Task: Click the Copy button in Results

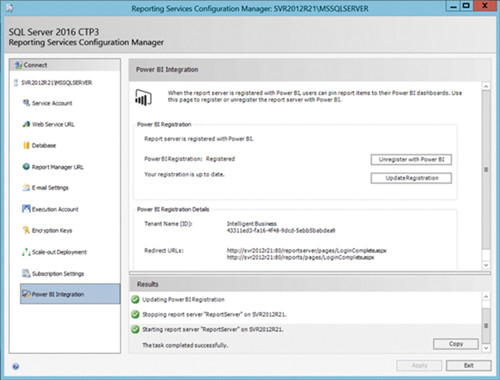Action: (456, 344)
